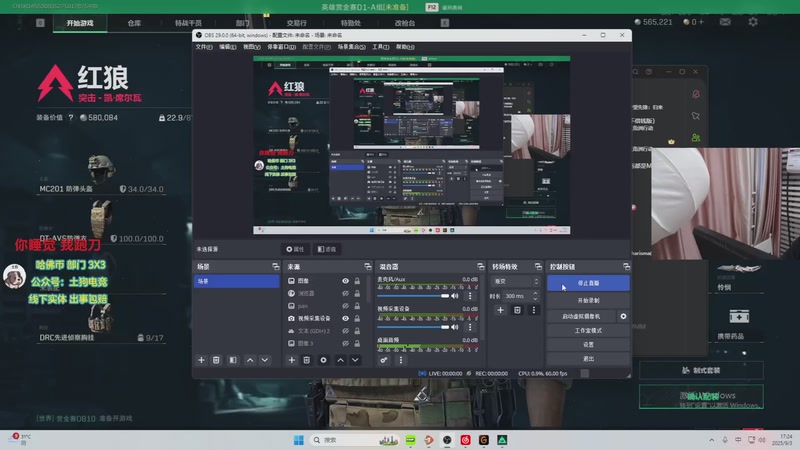Click the Windows Start button on taskbar

(x=298, y=440)
